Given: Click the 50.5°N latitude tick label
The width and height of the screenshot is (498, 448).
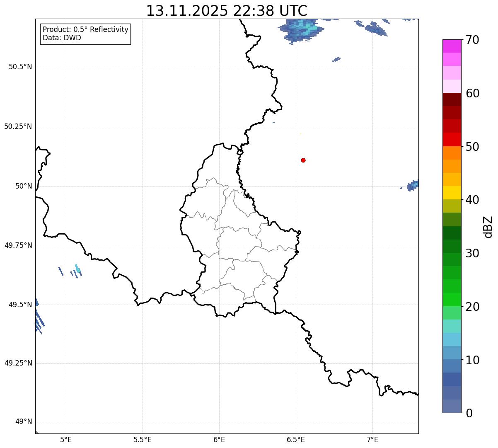Looking at the screenshot, I should [x=20, y=67].
